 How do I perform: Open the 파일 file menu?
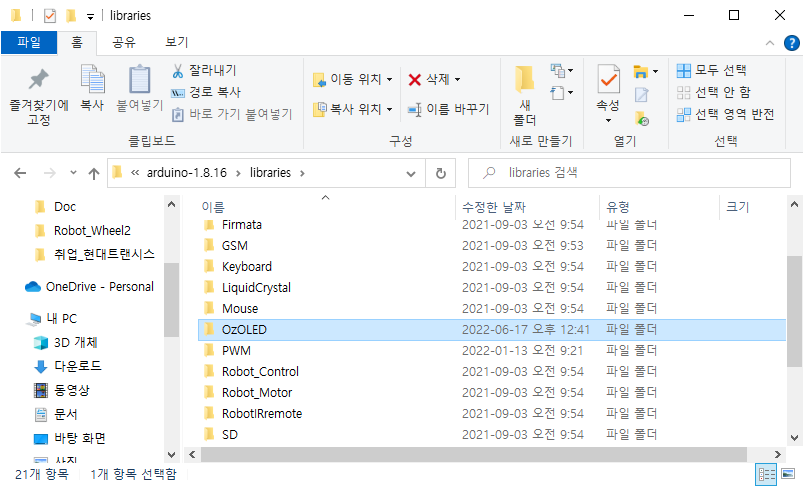tap(29, 42)
